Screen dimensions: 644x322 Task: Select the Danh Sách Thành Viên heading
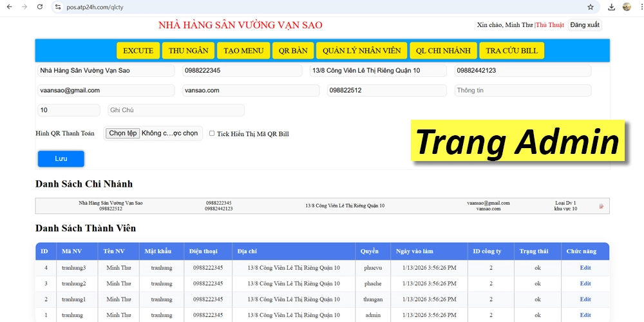(86, 227)
